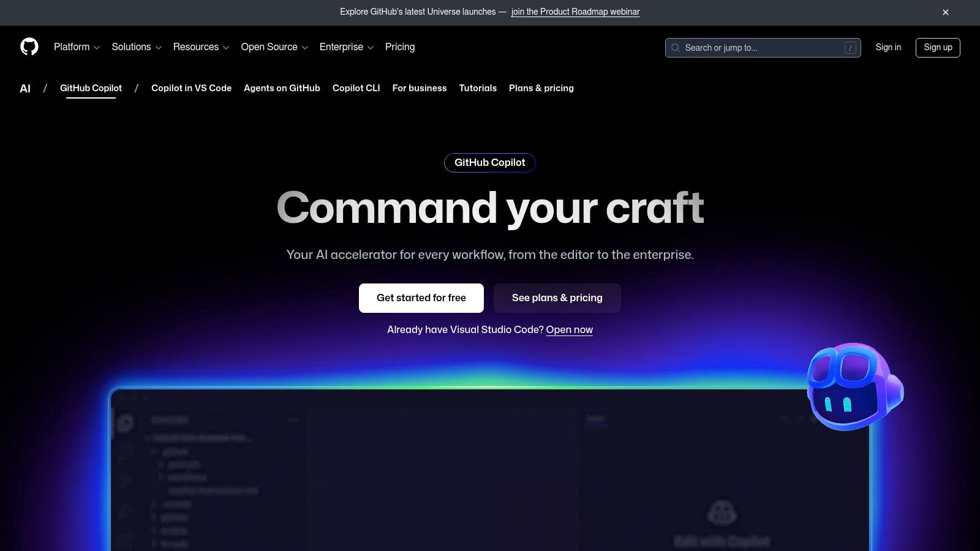The image size is (980, 551).
Task: Click the Copilot robot mascot
Action: click(x=854, y=387)
